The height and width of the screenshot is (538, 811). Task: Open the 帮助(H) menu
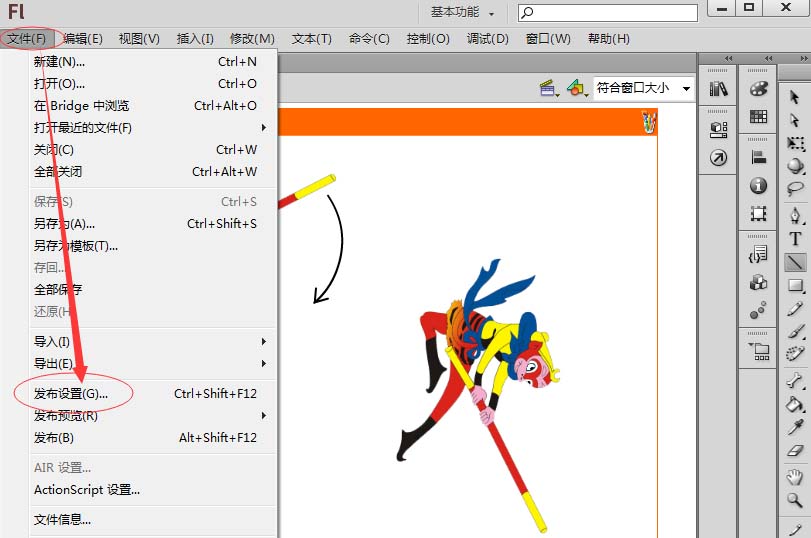tap(609, 39)
